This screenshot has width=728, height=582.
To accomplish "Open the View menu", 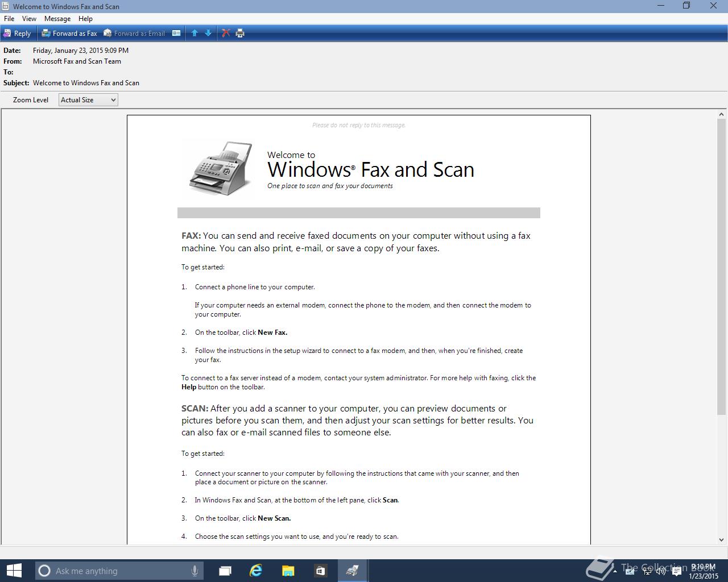I will click(x=29, y=19).
